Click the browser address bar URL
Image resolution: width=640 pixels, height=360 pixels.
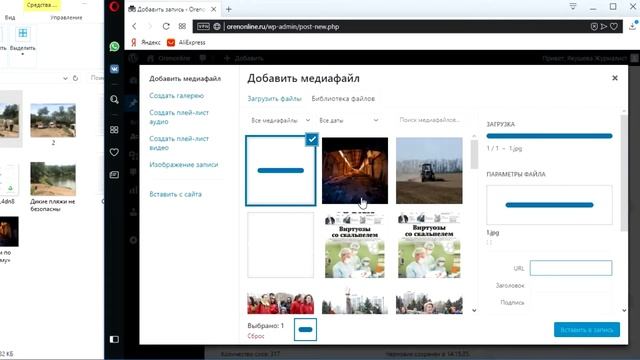[x=283, y=27]
